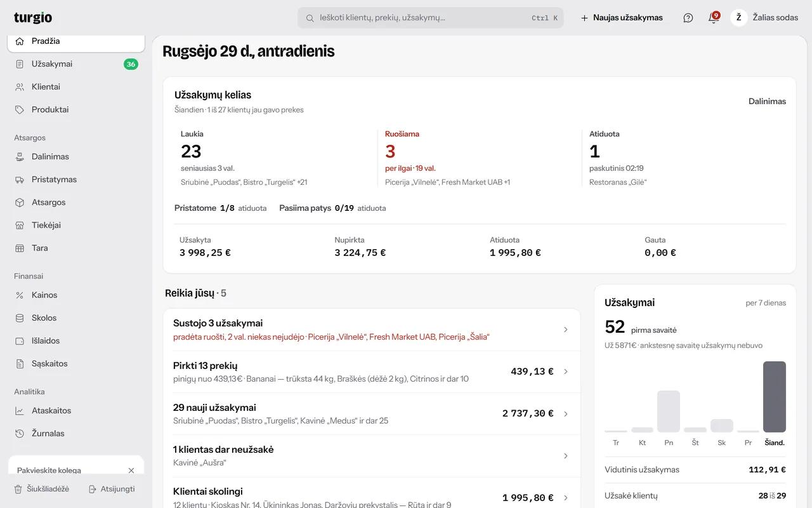Click the turgio logo
This screenshot has height=508, width=812.
click(x=33, y=18)
